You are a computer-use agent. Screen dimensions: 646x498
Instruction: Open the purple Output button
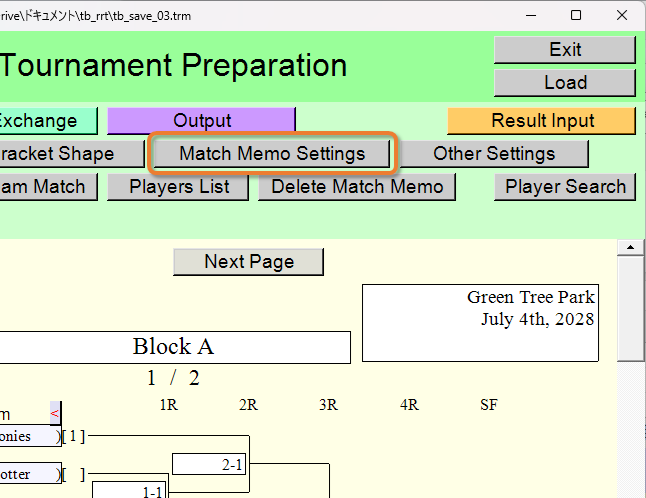click(201, 121)
